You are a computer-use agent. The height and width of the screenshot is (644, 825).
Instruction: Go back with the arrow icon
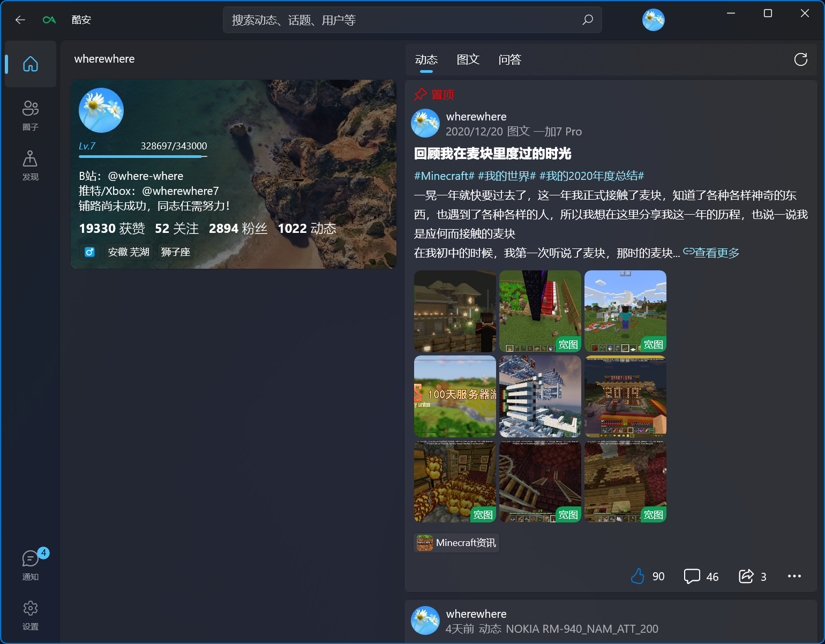pyautogui.click(x=20, y=20)
